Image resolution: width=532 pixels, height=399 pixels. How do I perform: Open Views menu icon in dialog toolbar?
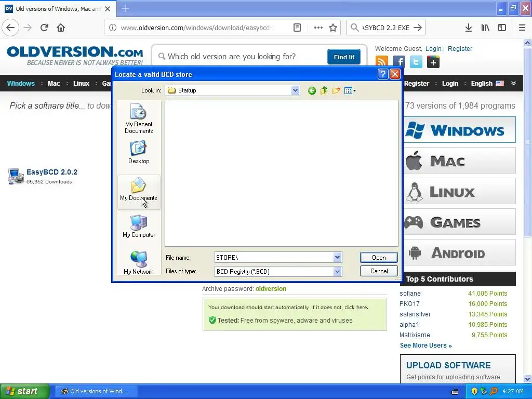pyautogui.click(x=350, y=90)
